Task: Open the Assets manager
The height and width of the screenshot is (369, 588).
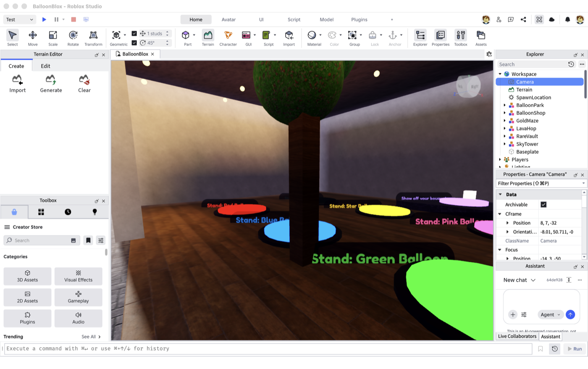Action: point(481,38)
